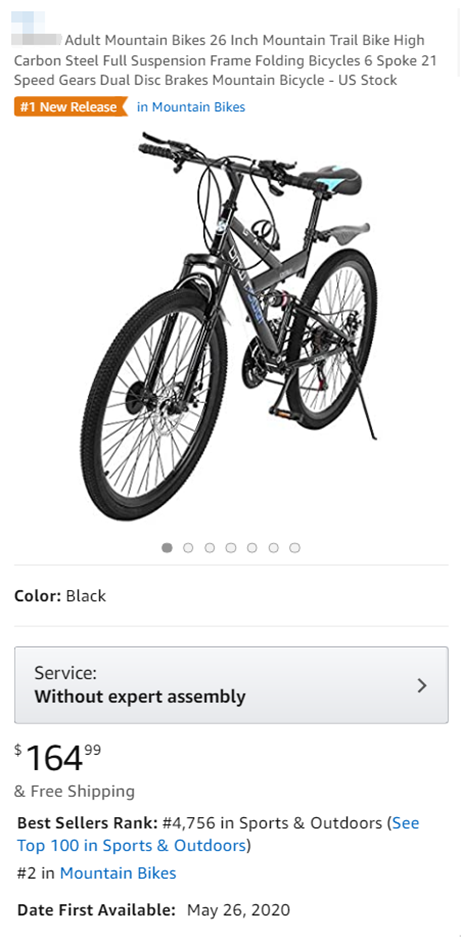
Task: Select the first image carousel dot
Action: pos(167,547)
